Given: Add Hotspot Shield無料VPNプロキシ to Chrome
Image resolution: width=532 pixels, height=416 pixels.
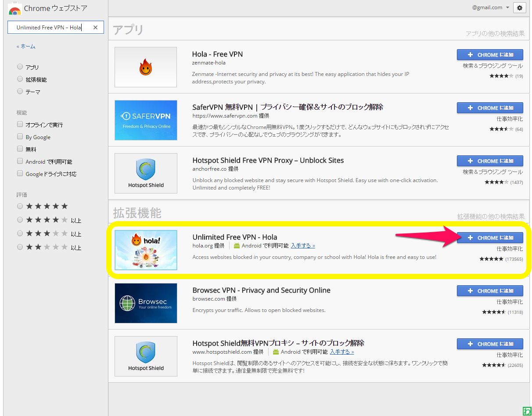Looking at the screenshot, I should click(490, 344).
